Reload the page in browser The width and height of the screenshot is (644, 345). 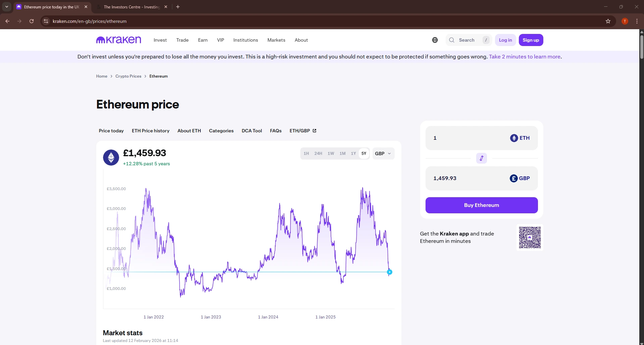pyautogui.click(x=32, y=21)
